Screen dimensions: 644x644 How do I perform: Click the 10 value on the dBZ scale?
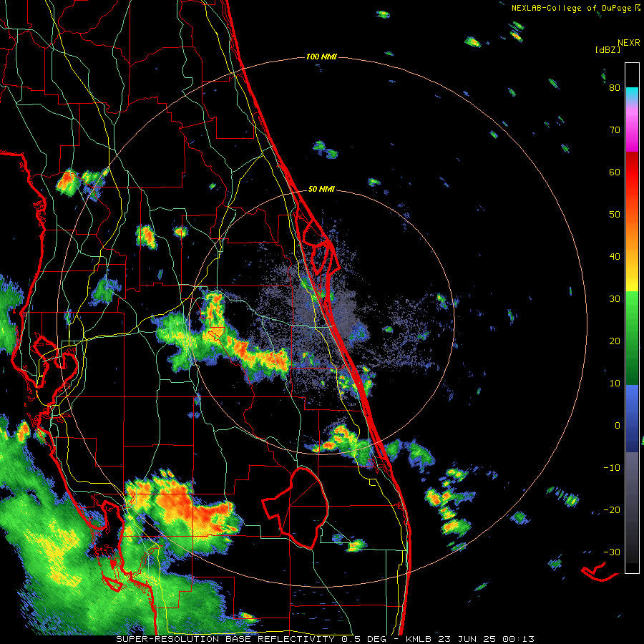pyautogui.click(x=615, y=384)
